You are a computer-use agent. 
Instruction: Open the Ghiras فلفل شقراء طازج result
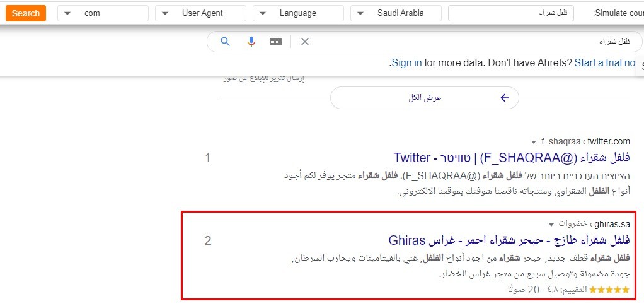(509, 240)
